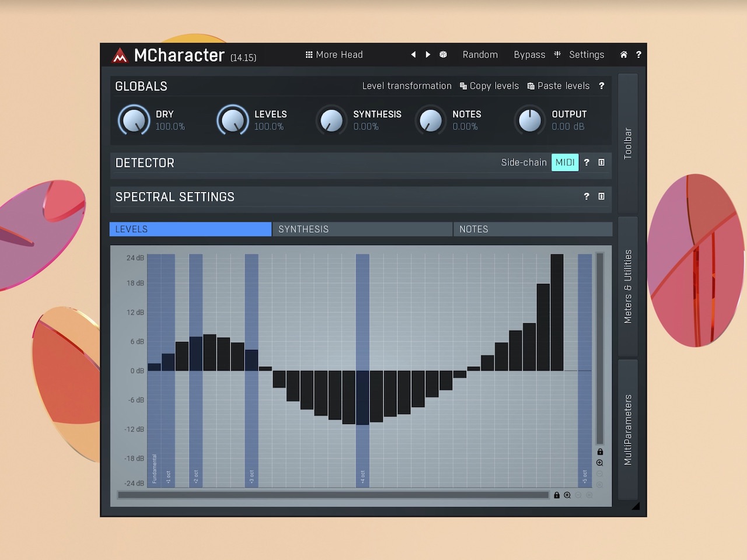
Task: Toggle Side-chain in Detector section
Action: 523,162
